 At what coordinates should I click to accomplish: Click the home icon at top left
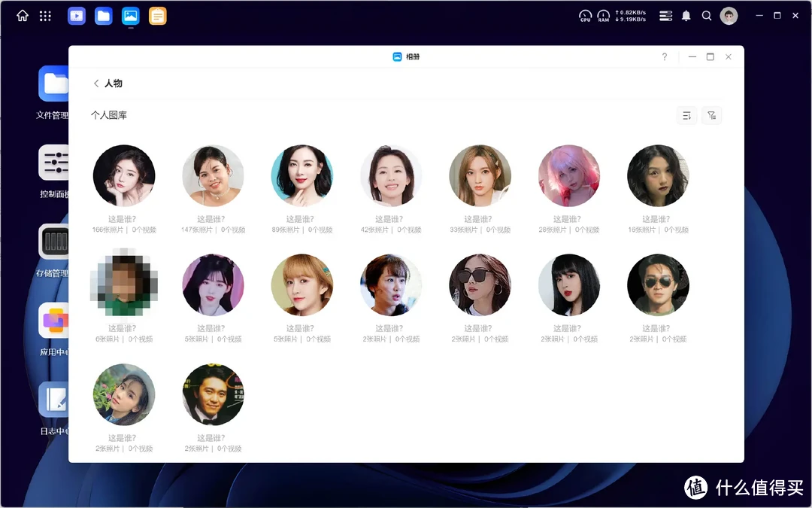pos(22,15)
